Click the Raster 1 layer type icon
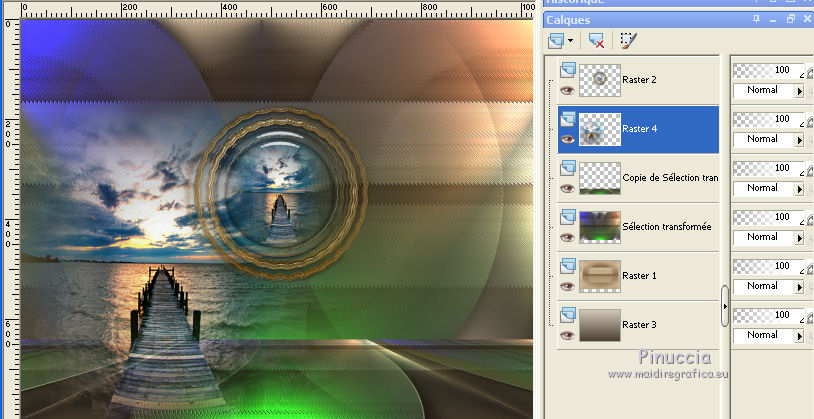The height and width of the screenshot is (419, 814). click(x=568, y=266)
